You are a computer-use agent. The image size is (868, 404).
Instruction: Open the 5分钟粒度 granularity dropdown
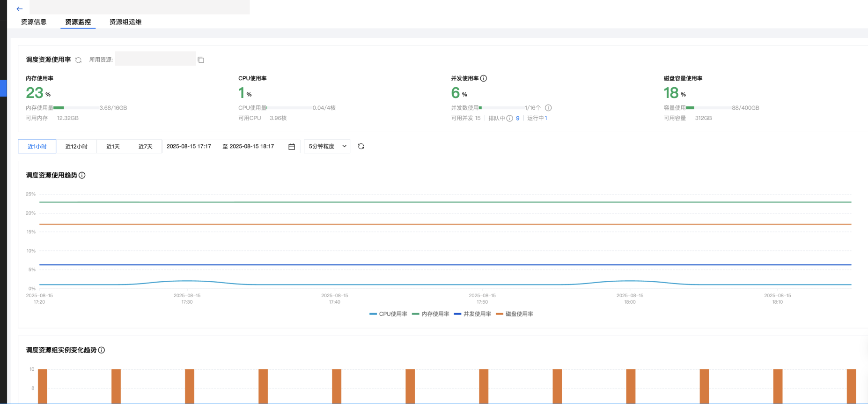pyautogui.click(x=327, y=146)
